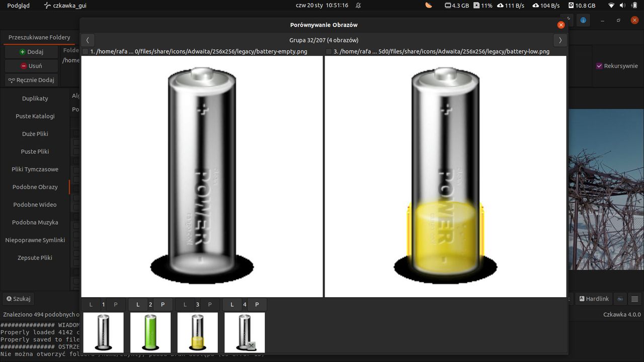Select Duplikaty in the sidebar
Image resolution: width=644 pixels, height=362 pixels.
[x=35, y=99]
